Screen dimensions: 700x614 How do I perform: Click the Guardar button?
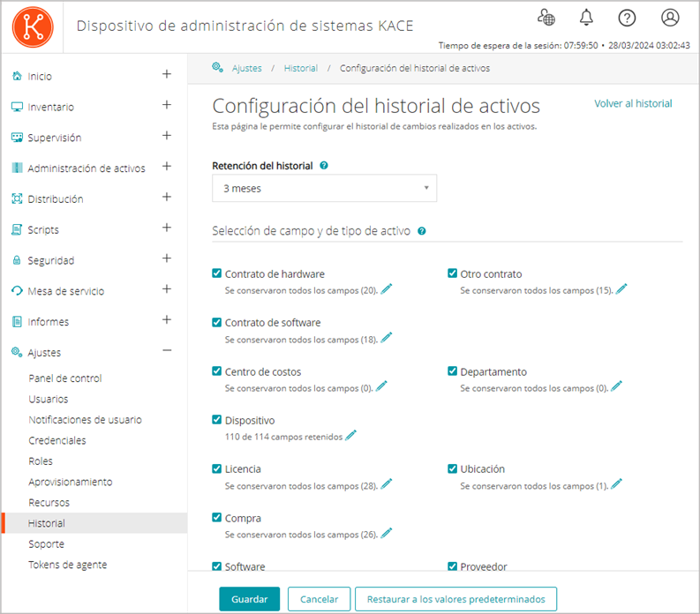(x=250, y=599)
